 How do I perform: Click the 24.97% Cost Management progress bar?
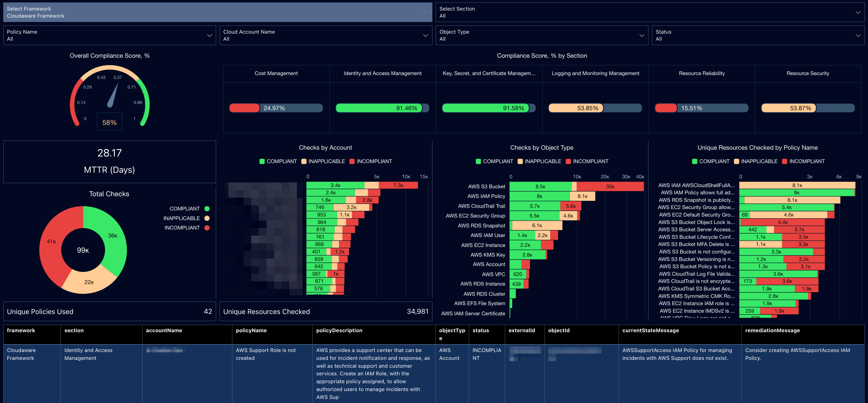pyautogui.click(x=276, y=108)
